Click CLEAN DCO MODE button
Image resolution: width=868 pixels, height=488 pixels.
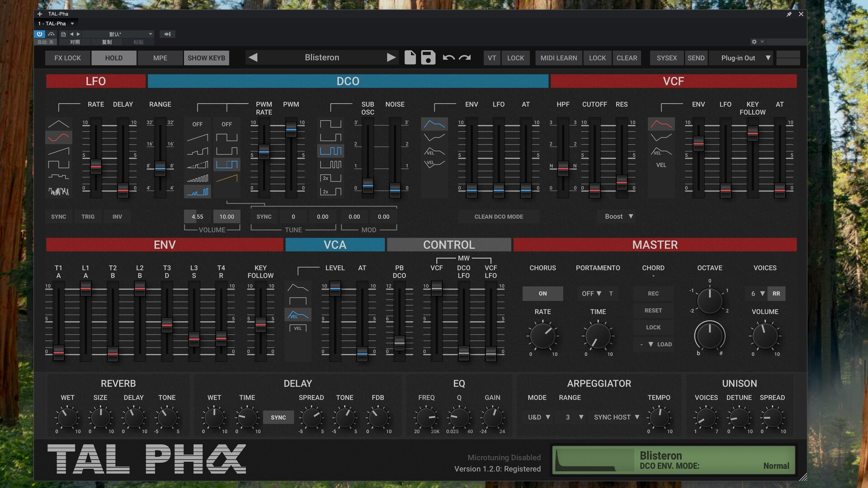coord(499,216)
